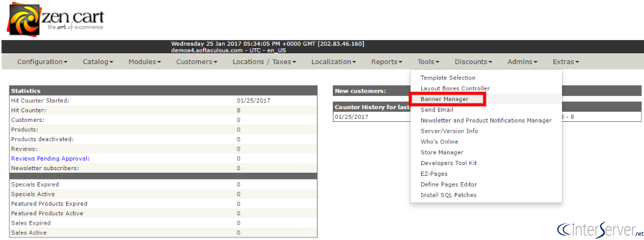
Task: Select Who's Online
Action: click(x=439, y=142)
